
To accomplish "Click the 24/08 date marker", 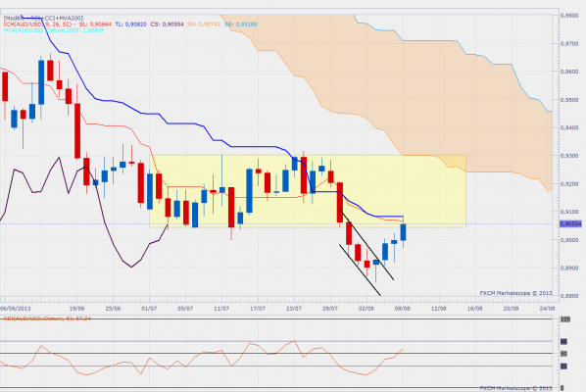I will click(x=547, y=309).
